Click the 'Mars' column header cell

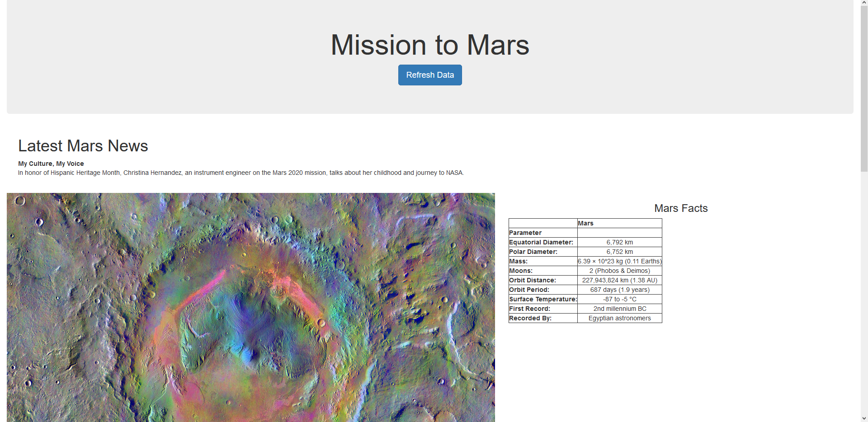click(x=619, y=223)
